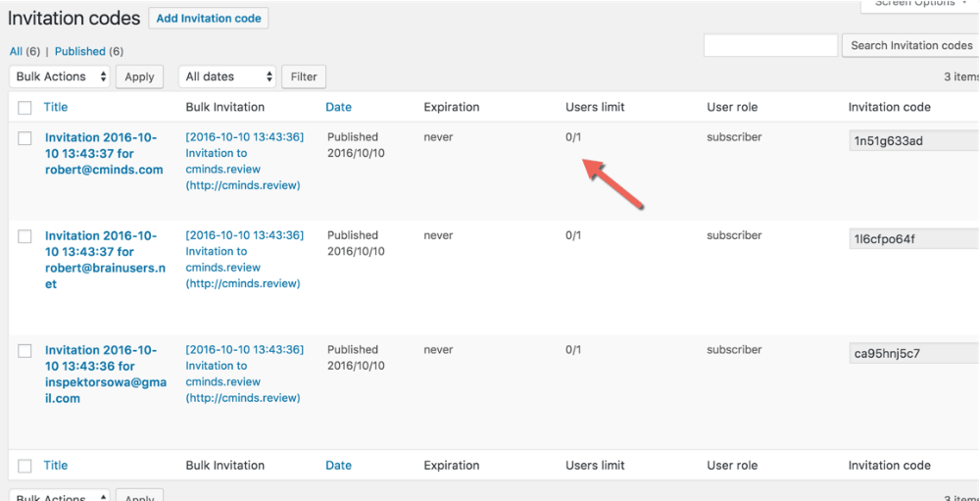Screen dimensions: 980x501
Task: Check the robert@cminds.com invitation row checkbox
Action: pyautogui.click(x=24, y=138)
